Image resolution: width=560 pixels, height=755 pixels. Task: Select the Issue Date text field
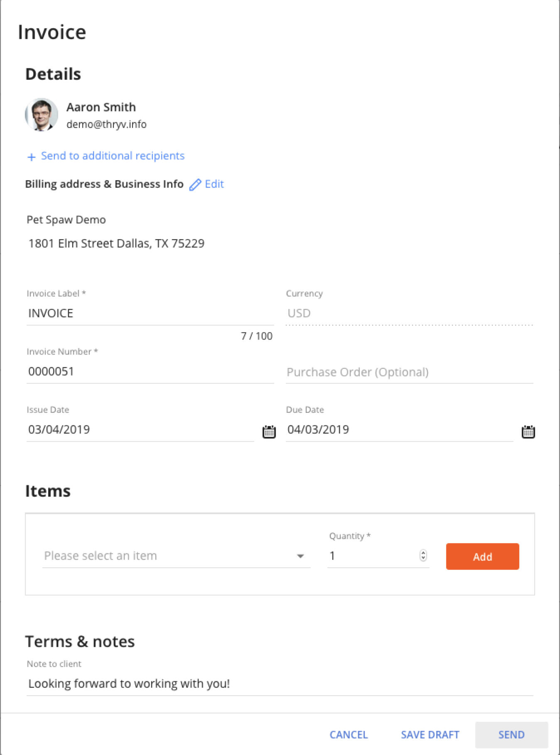point(140,430)
